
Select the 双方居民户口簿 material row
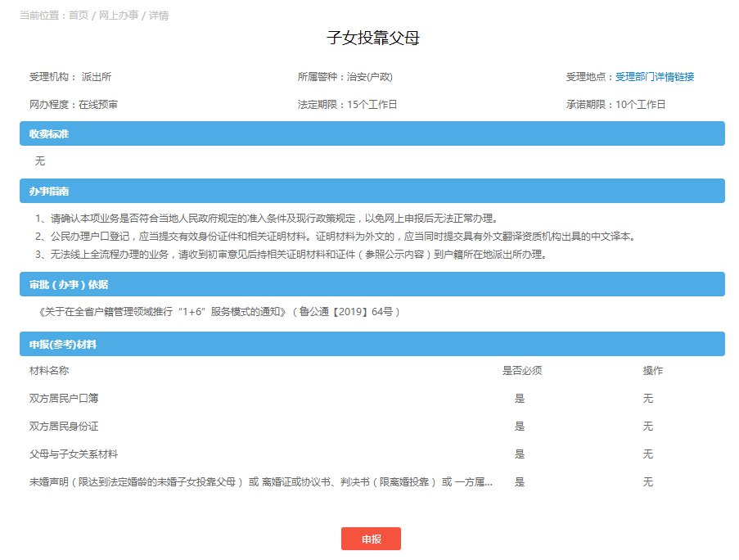pyautogui.click(x=64, y=399)
